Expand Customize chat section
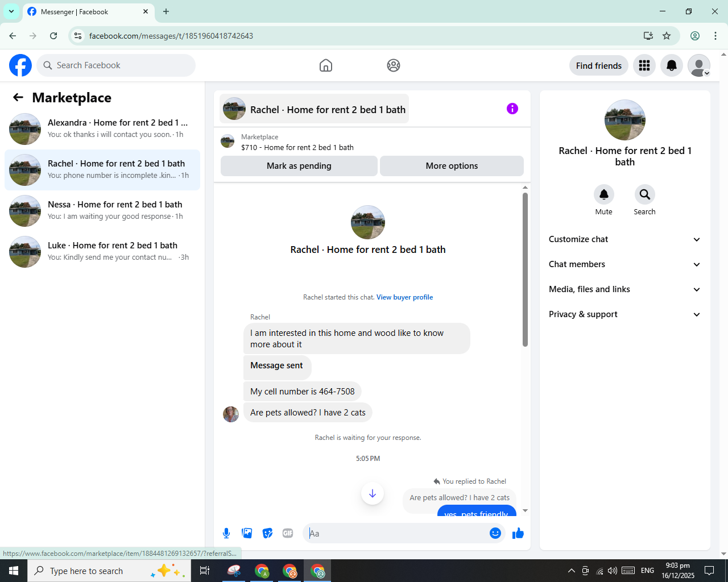The width and height of the screenshot is (728, 582). [x=624, y=239]
